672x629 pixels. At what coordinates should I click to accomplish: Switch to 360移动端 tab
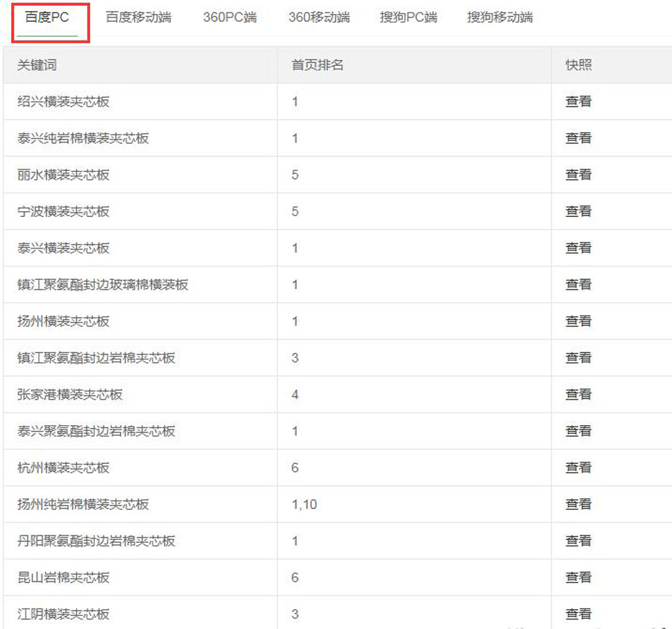(x=318, y=18)
